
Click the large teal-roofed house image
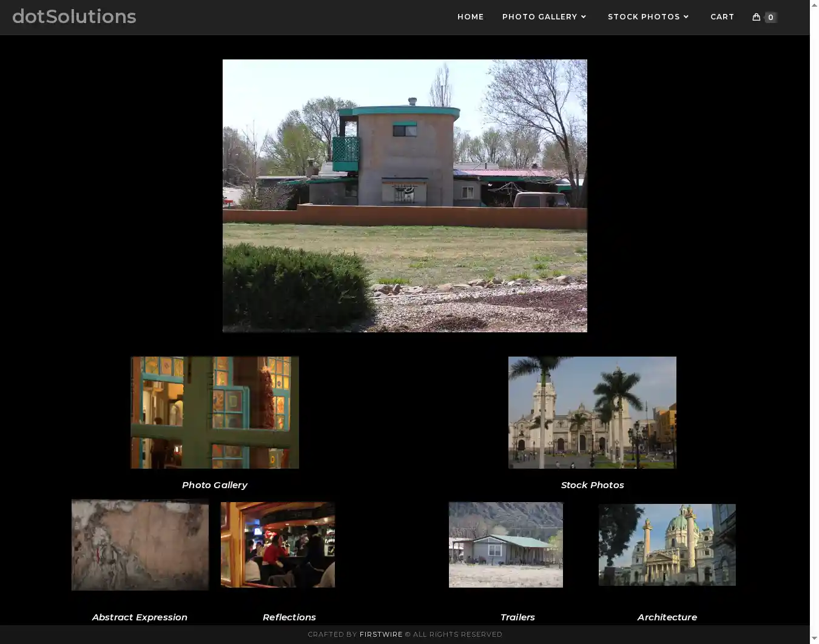(x=405, y=195)
